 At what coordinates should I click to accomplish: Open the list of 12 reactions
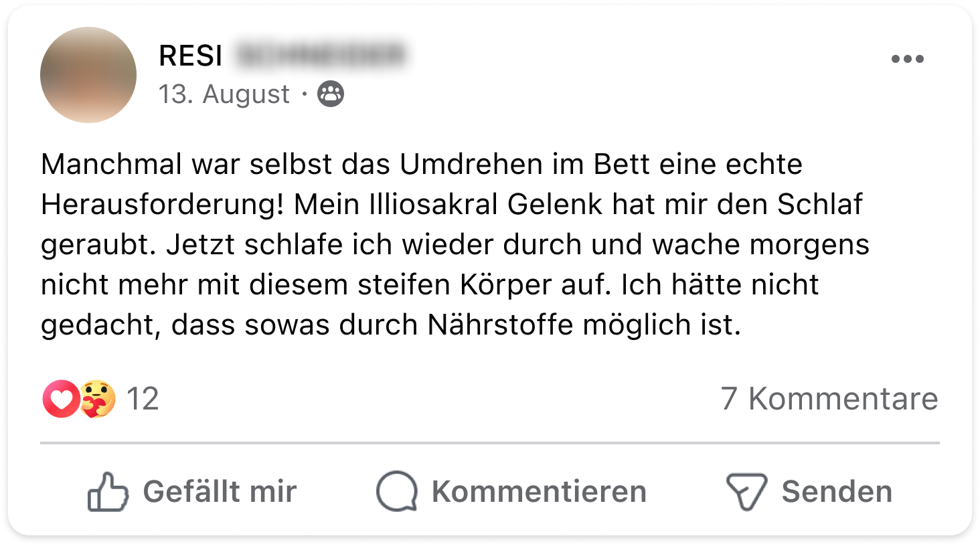[x=142, y=399]
